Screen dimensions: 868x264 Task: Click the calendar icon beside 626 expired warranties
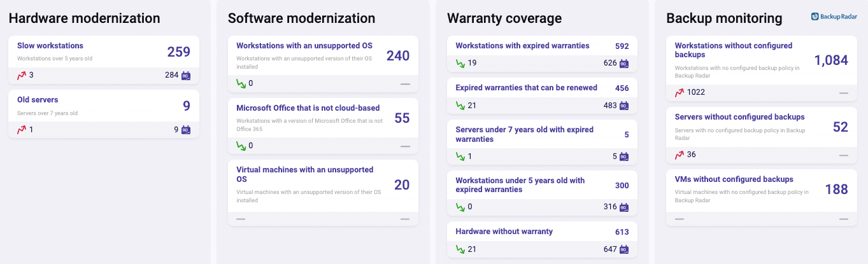[x=624, y=63]
